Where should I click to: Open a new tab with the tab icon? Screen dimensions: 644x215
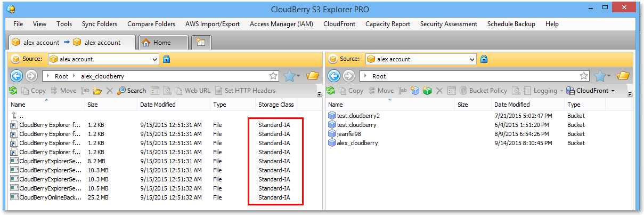[201, 43]
